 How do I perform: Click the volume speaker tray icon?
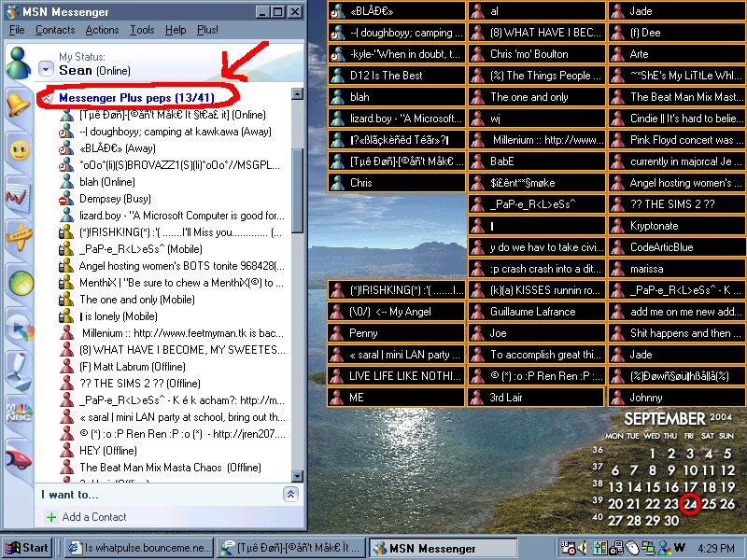point(582,548)
